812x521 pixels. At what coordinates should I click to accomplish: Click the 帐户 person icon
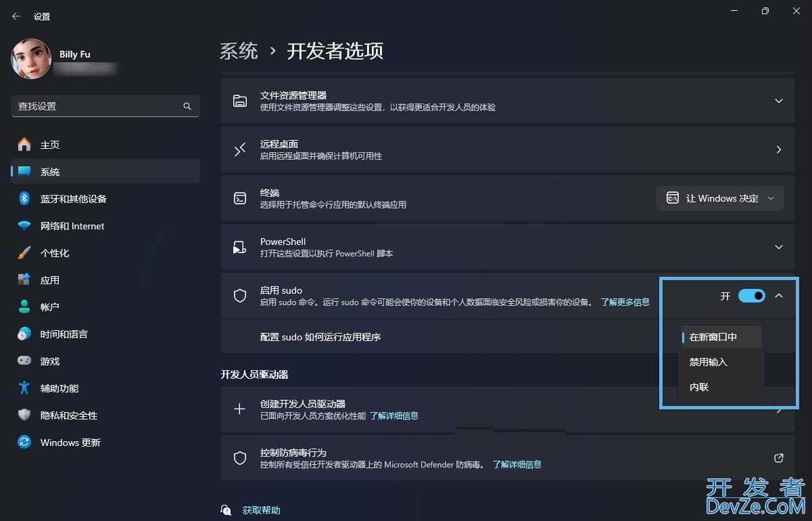tap(24, 307)
